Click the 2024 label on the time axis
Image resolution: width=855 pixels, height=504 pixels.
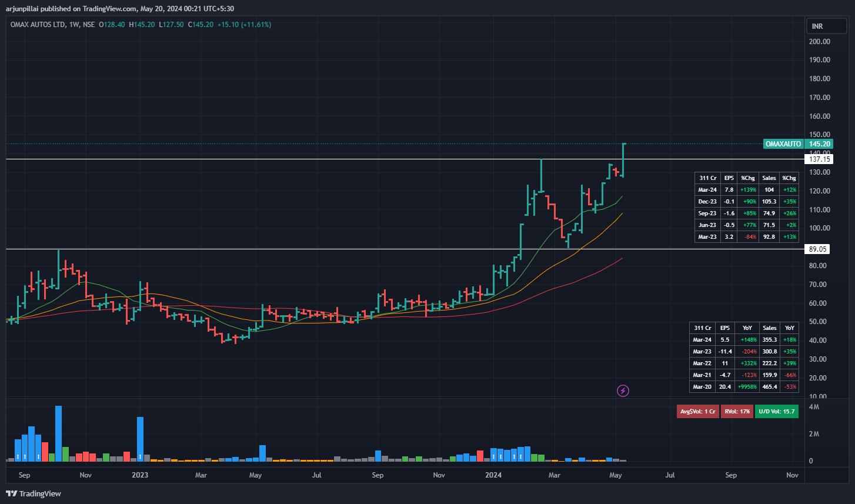(493, 475)
